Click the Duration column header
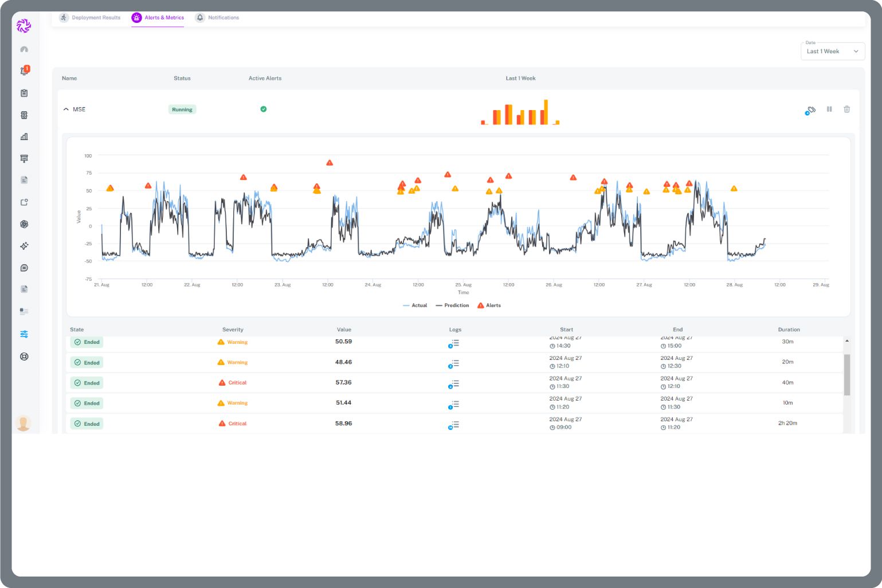882x588 pixels. point(789,330)
